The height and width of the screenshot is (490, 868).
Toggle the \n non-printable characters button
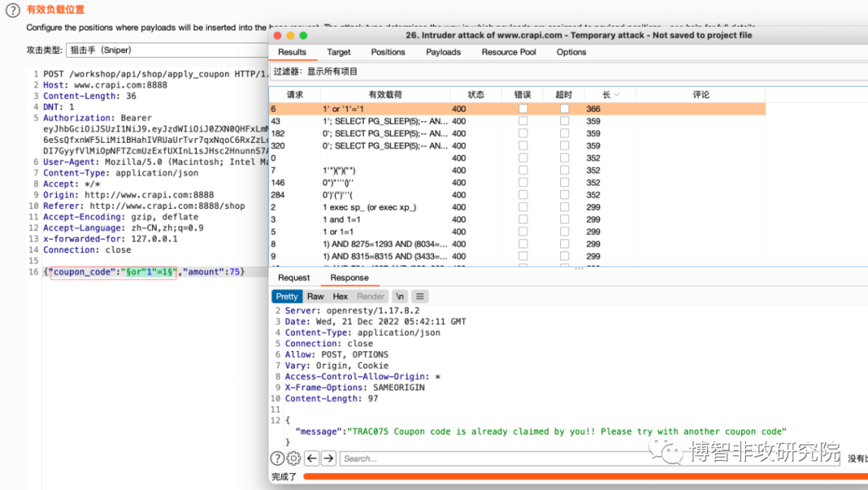click(x=399, y=296)
